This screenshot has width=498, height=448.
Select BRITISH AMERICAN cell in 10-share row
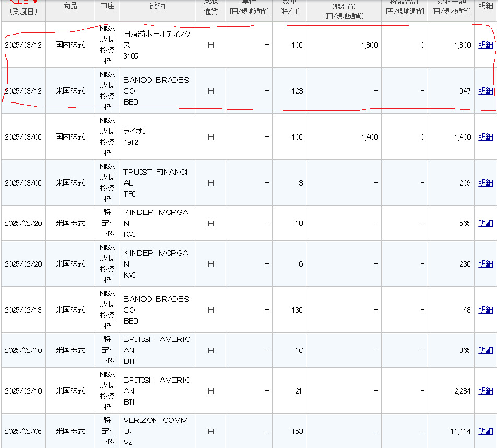pyautogui.click(x=157, y=350)
